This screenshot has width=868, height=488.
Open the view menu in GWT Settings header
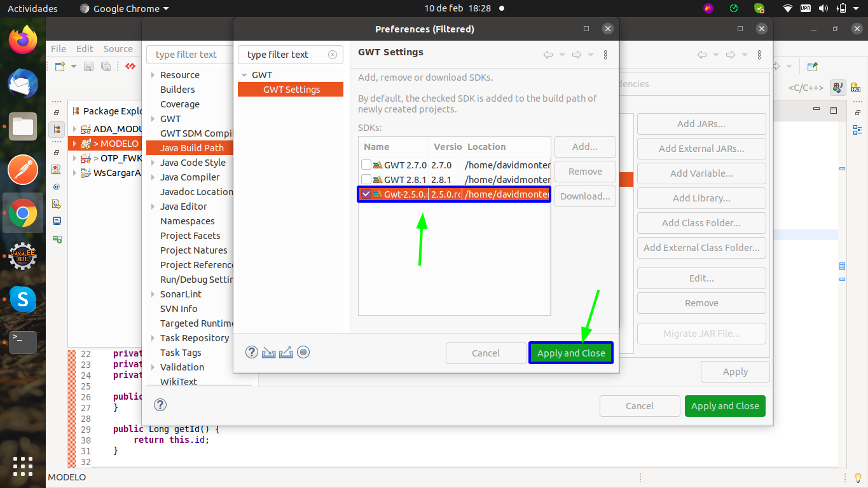coord(605,55)
